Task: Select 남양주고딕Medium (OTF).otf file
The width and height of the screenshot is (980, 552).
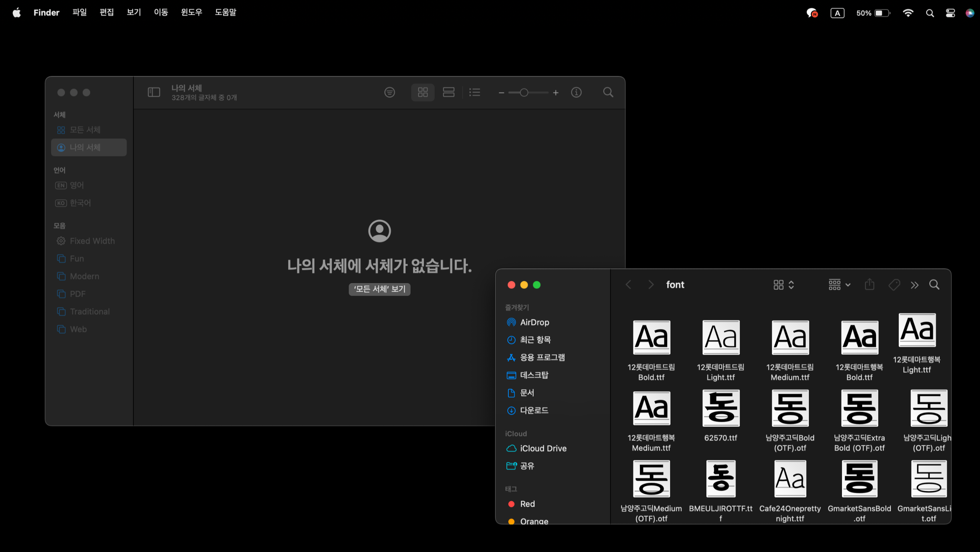Action: 651,479
